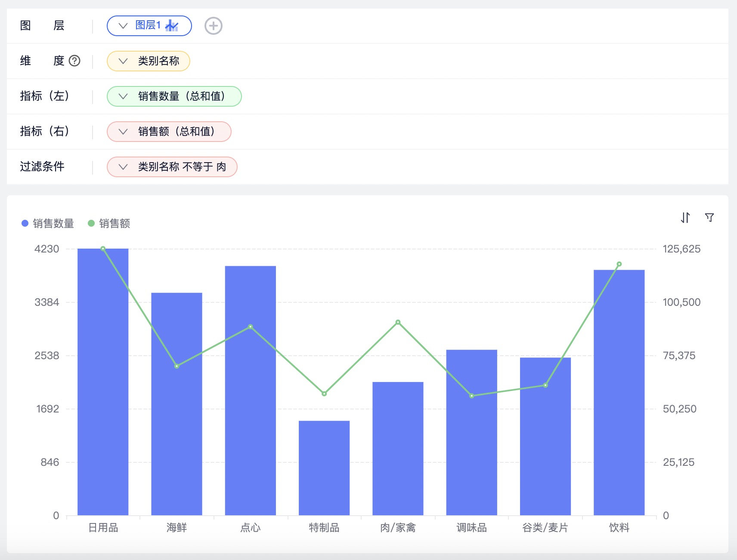
Task: Click x-axis label 特制品
Action: coord(324,528)
